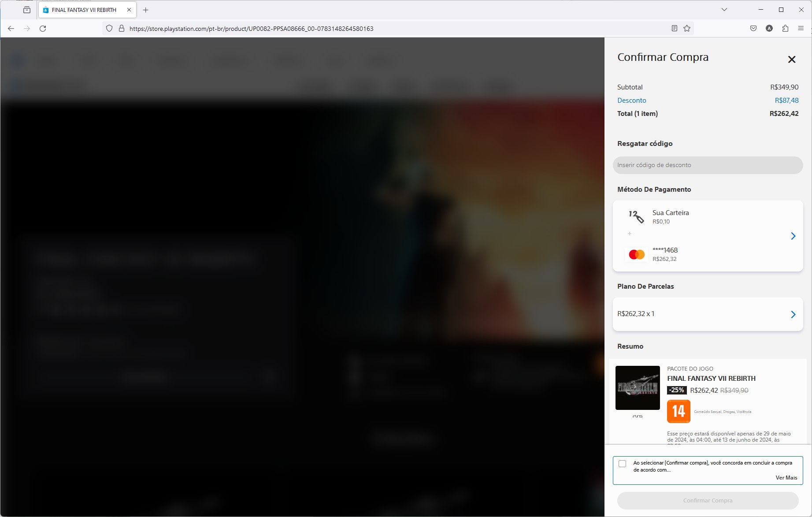
Task: Open the Firefox hamburger application menu
Action: tap(801, 29)
